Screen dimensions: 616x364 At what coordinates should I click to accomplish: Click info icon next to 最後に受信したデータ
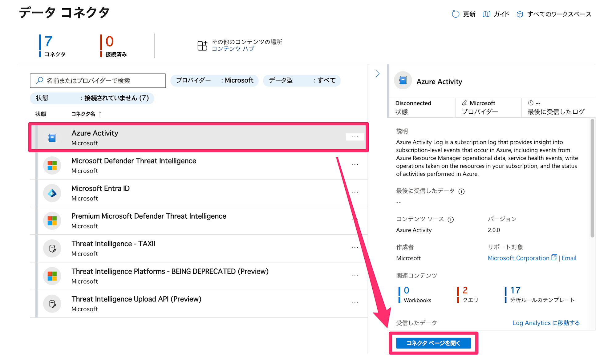point(461,192)
